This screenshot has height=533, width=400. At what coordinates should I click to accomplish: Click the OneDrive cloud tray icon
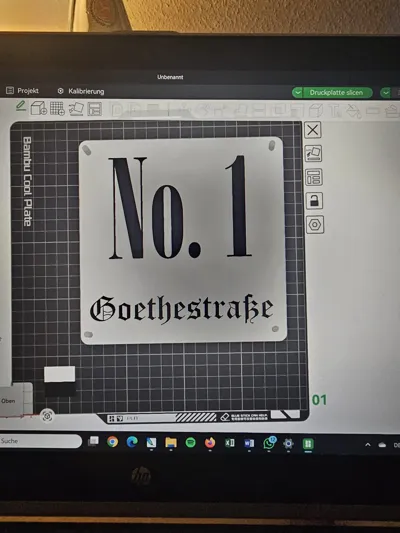click(x=382, y=445)
